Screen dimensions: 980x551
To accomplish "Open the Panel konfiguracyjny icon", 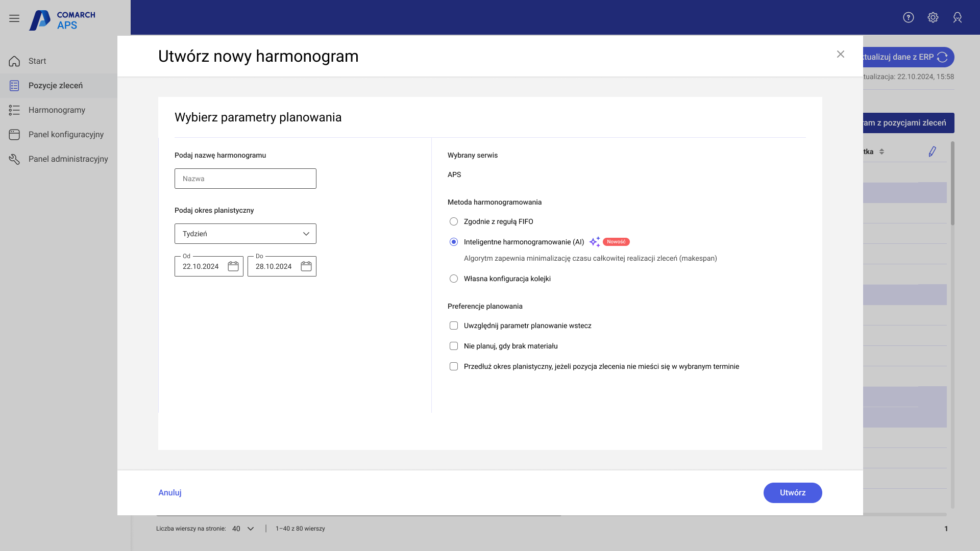I will tap(14, 134).
